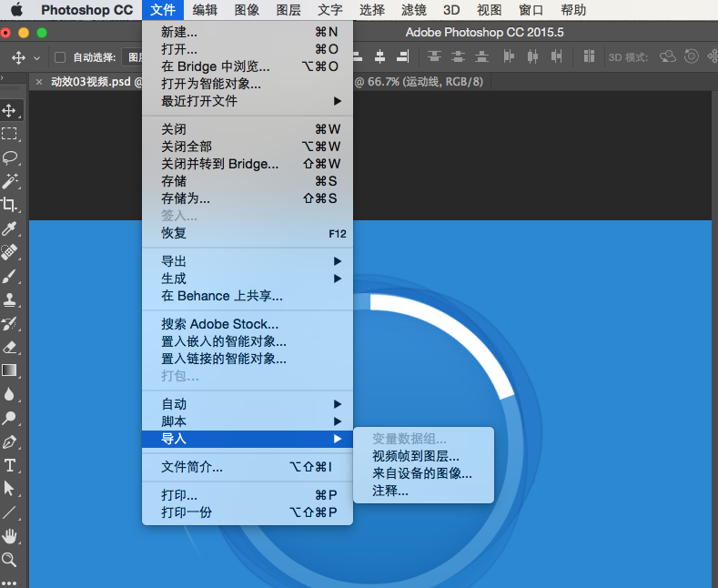Image resolution: width=718 pixels, height=588 pixels.
Task: Open the highlighted 导入 submenu entry
Action: [248, 439]
